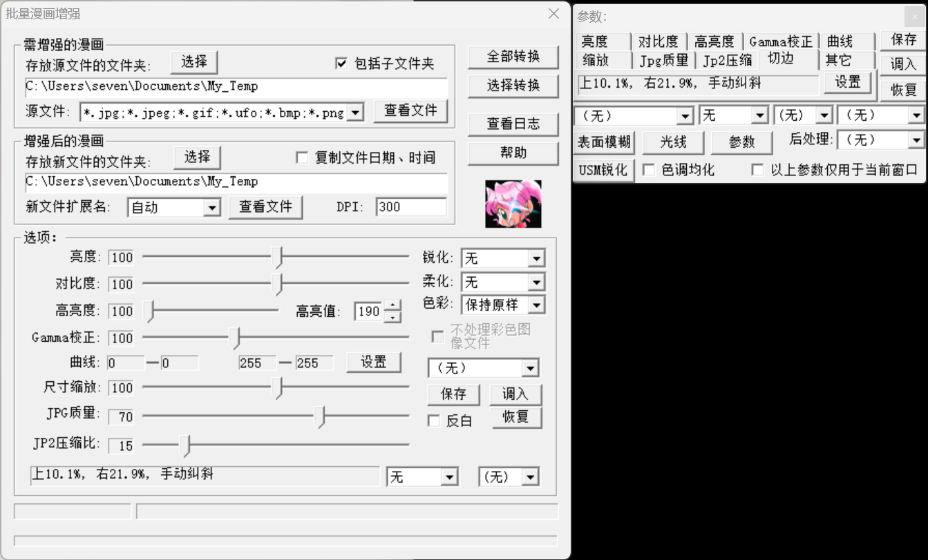This screenshot has width=928, height=560.
Task: Open the Gamma校正 tab
Action: coord(781,41)
